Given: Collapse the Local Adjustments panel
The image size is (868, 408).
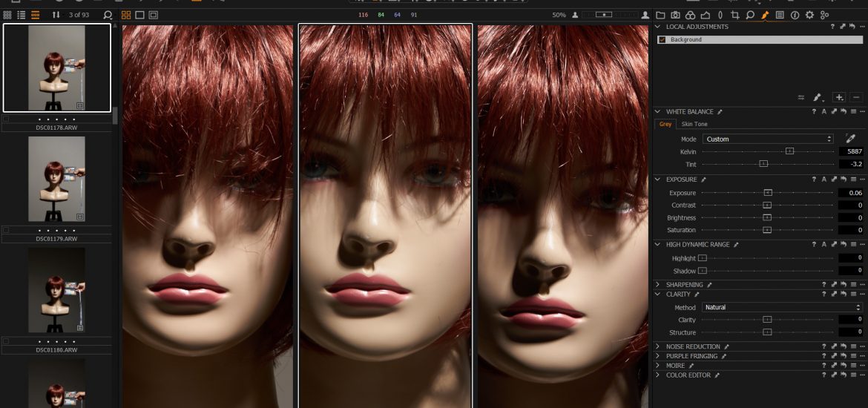Looking at the screenshot, I should click(x=657, y=27).
